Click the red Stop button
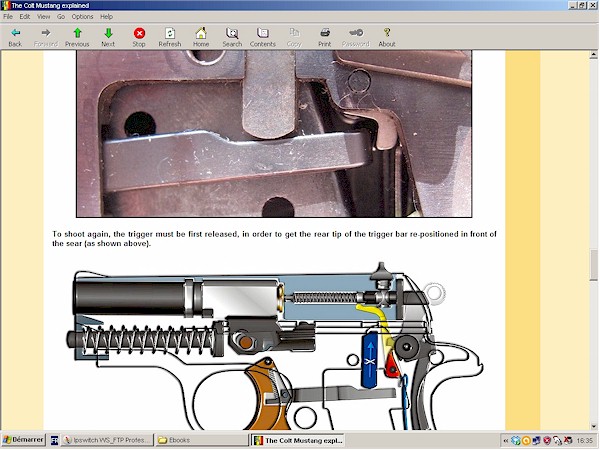Viewport: 600px width, 450px height. (x=139, y=37)
